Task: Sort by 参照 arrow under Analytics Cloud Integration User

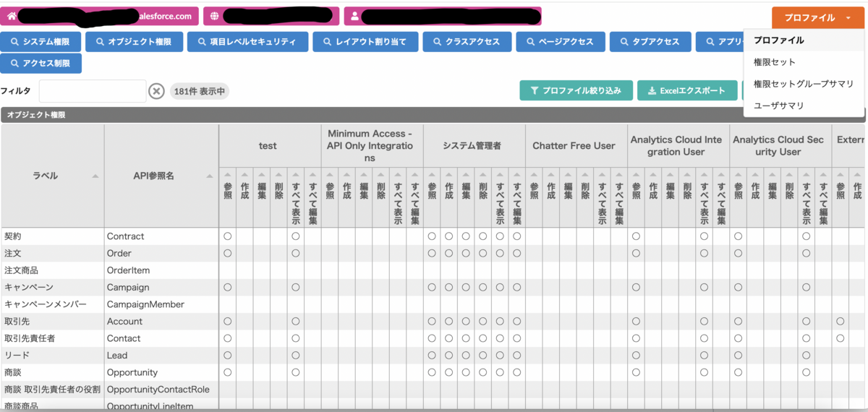Action: [x=636, y=174]
